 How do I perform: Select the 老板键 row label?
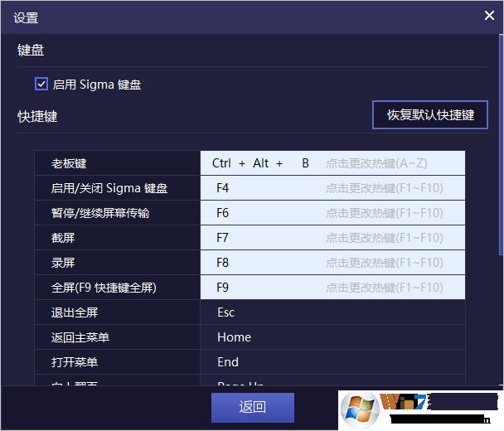click(69, 163)
